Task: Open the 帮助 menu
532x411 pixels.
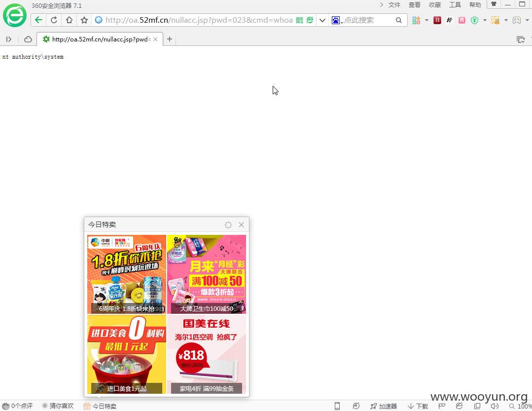Action: click(475, 5)
